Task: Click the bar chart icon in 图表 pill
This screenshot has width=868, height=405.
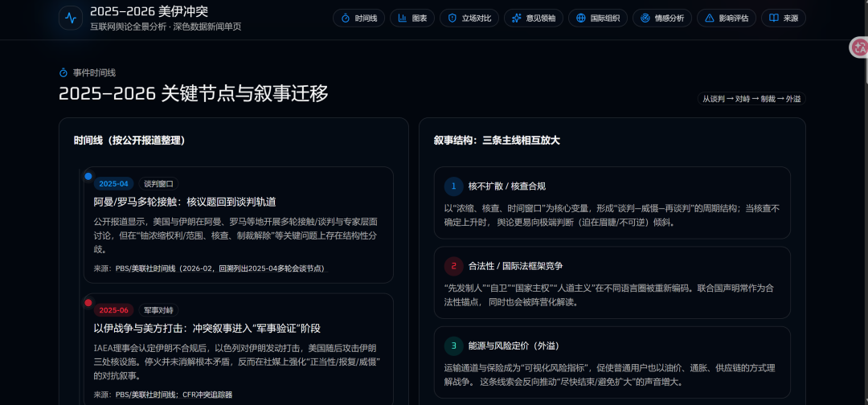Action: pos(403,18)
